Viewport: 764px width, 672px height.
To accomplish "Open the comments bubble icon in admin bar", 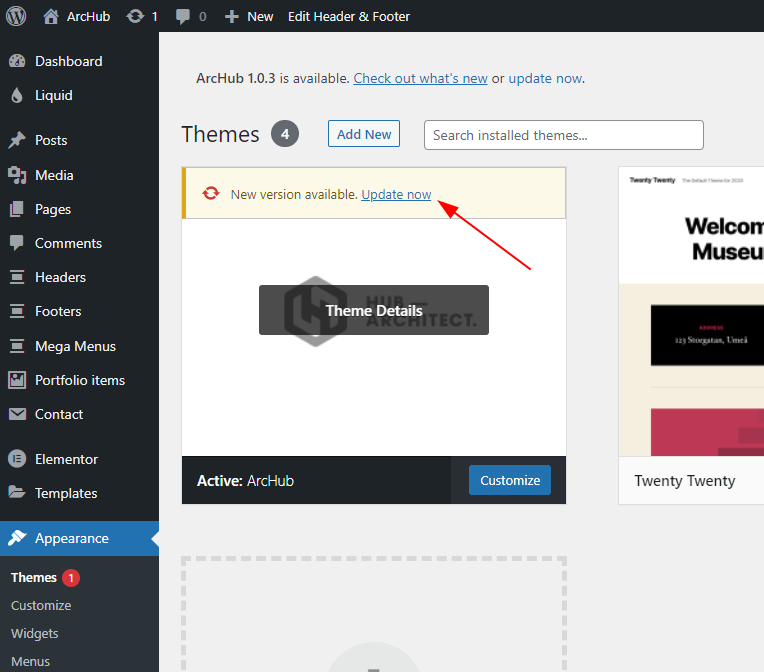I will pos(183,17).
